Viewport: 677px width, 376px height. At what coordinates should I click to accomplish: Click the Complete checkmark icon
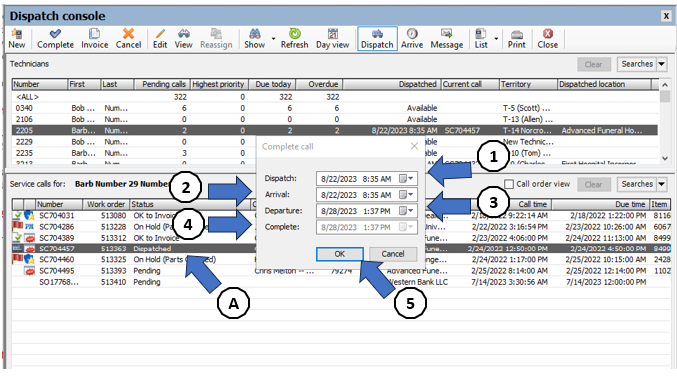55,34
